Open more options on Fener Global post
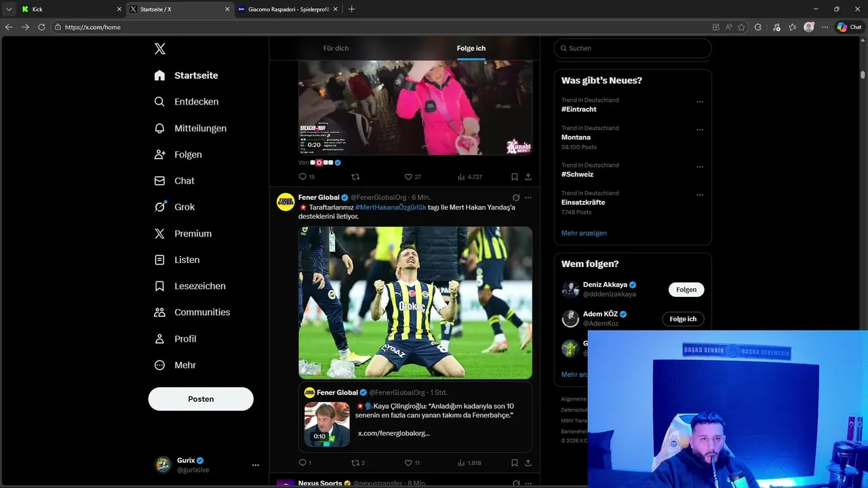 click(528, 198)
